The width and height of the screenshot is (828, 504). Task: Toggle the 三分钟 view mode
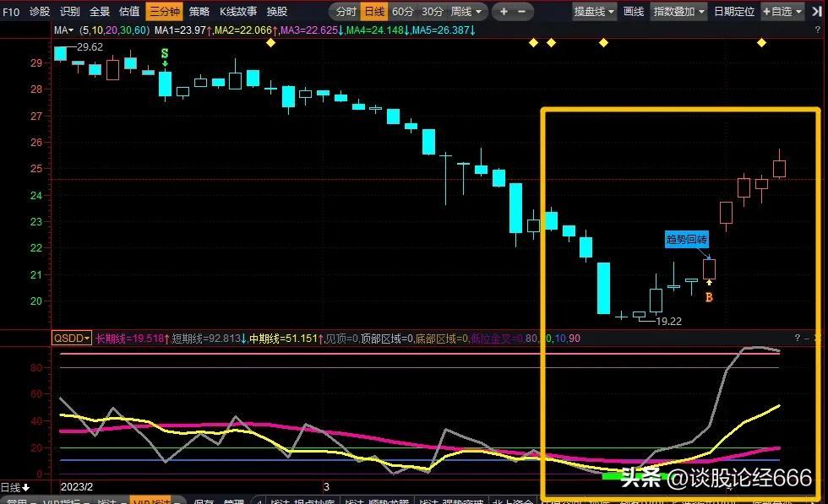[x=163, y=12]
